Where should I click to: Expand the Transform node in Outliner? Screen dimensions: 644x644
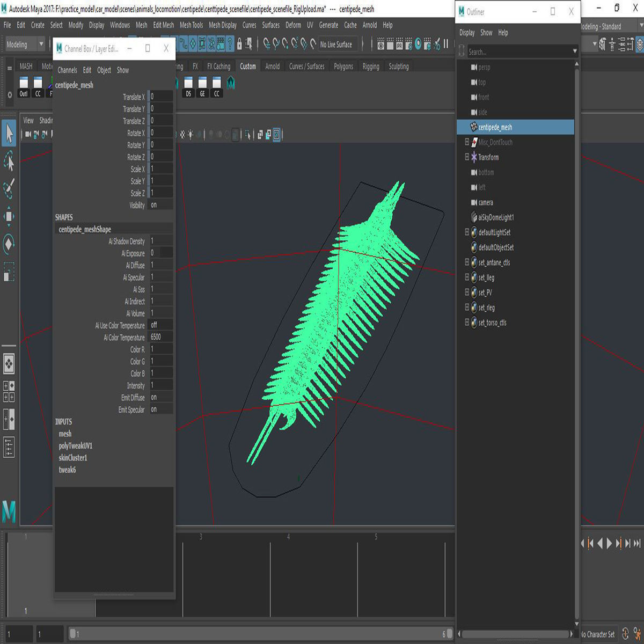467,157
